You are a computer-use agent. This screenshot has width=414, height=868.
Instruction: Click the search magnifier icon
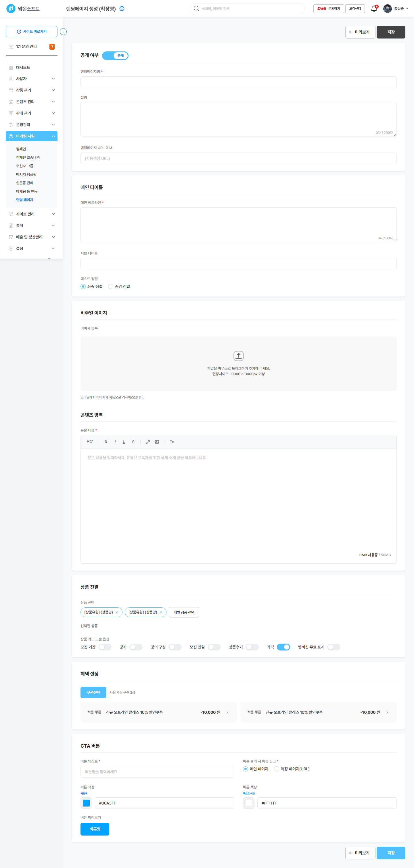tap(196, 8)
